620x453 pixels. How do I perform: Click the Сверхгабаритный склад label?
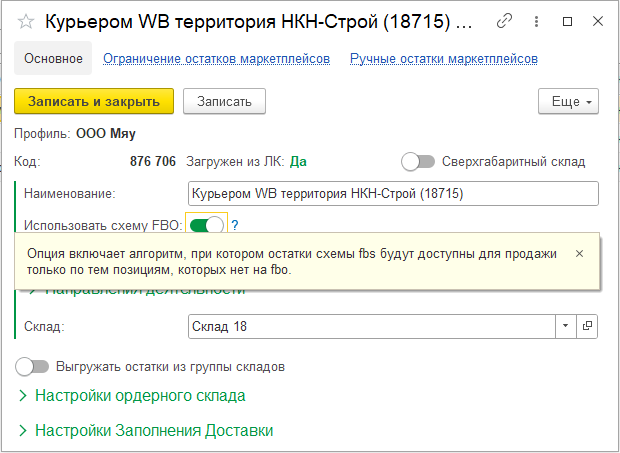(x=513, y=162)
